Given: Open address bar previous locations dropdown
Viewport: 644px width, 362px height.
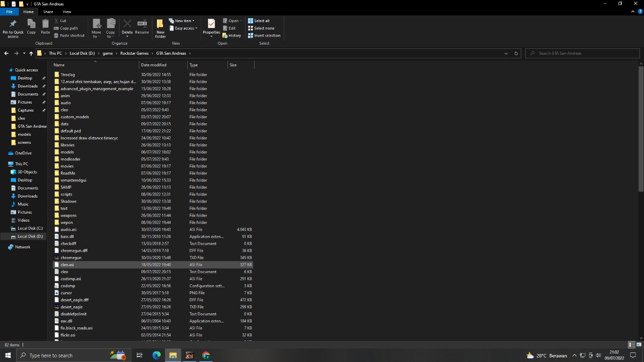Looking at the screenshot, I should coord(506,53).
